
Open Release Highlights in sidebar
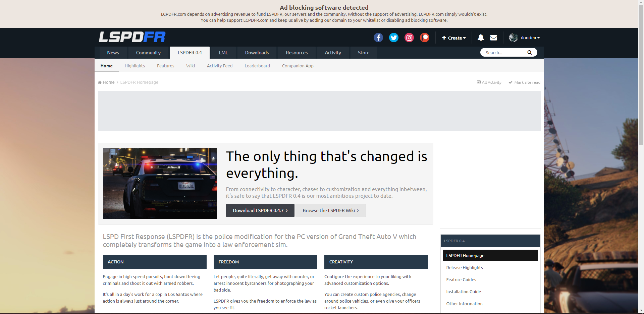pos(465,267)
